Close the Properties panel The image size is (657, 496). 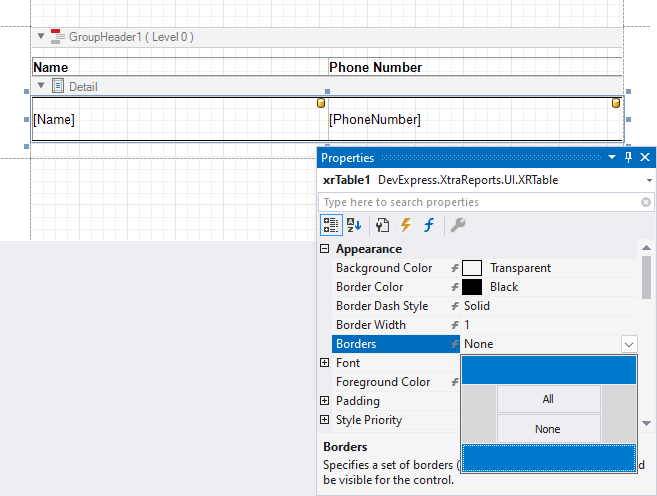point(645,158)
